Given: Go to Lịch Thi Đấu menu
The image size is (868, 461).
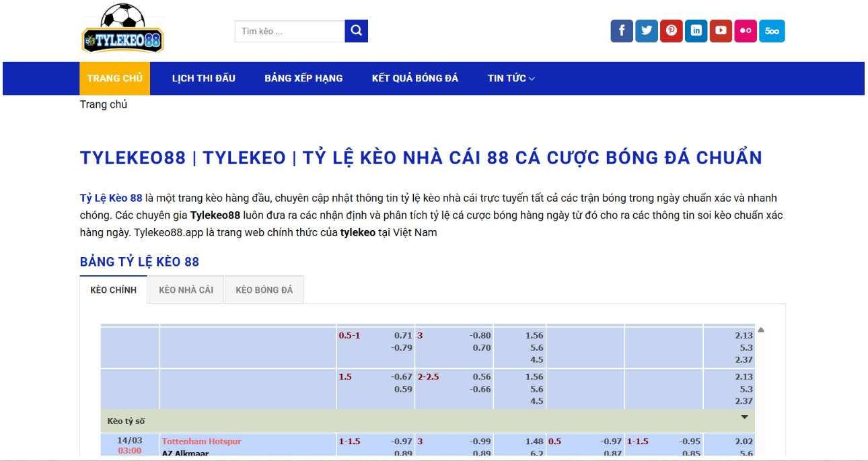Looking at the screenshot, I should tap(203, 79).
